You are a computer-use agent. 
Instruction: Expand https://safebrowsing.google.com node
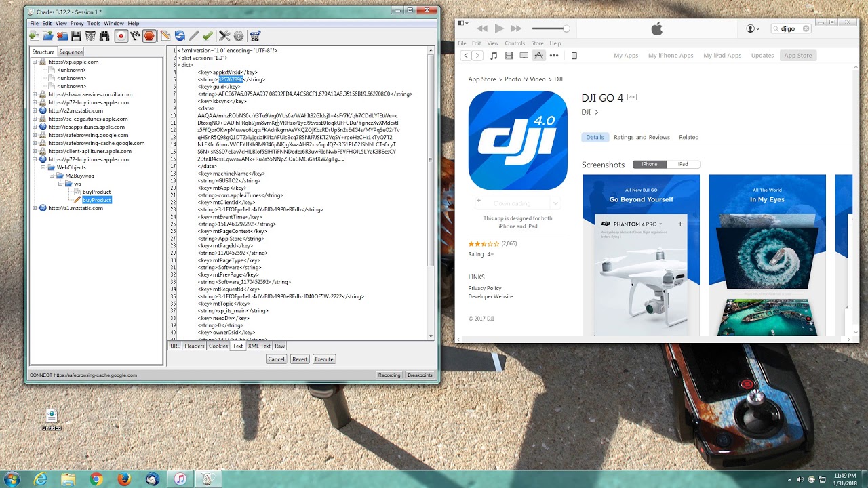(x=35, y=135)
